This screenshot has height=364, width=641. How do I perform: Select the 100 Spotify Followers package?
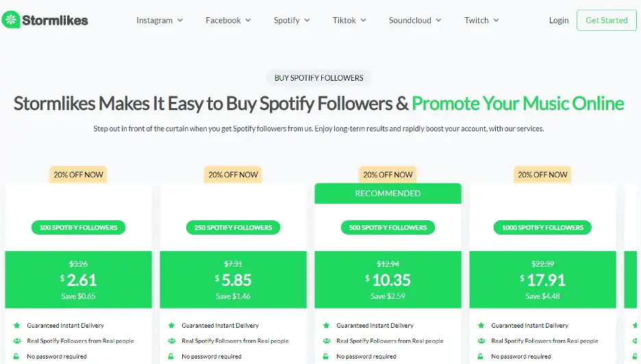[x=79, y=227]
